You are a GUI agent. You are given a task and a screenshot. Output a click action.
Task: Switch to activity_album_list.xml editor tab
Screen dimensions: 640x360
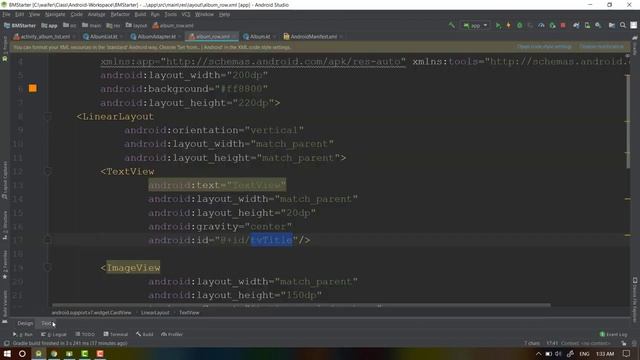pyautogui.click(x=45, y=37)
